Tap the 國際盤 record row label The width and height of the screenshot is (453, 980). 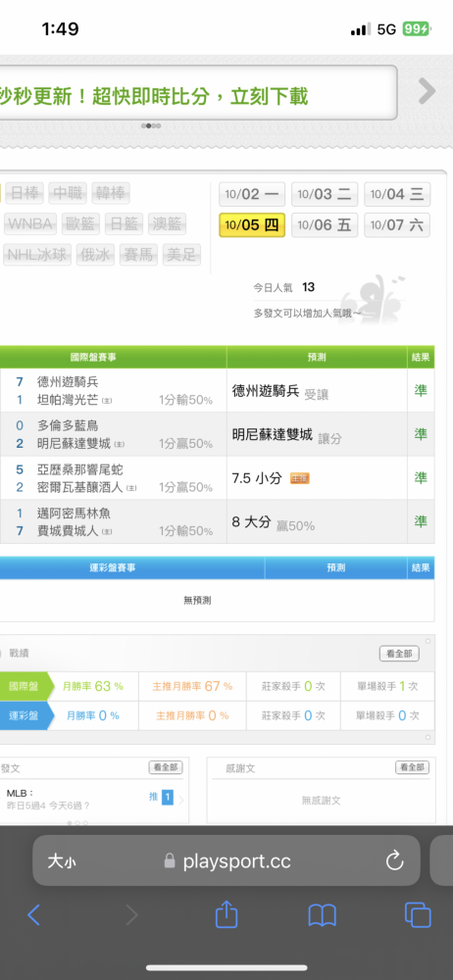click(x=24, y=686)
